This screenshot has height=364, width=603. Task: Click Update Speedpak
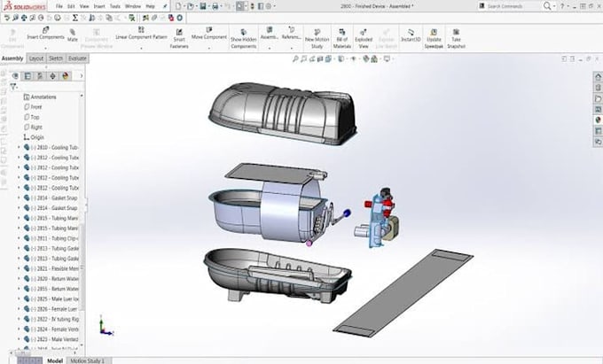(x=434, y=39)
